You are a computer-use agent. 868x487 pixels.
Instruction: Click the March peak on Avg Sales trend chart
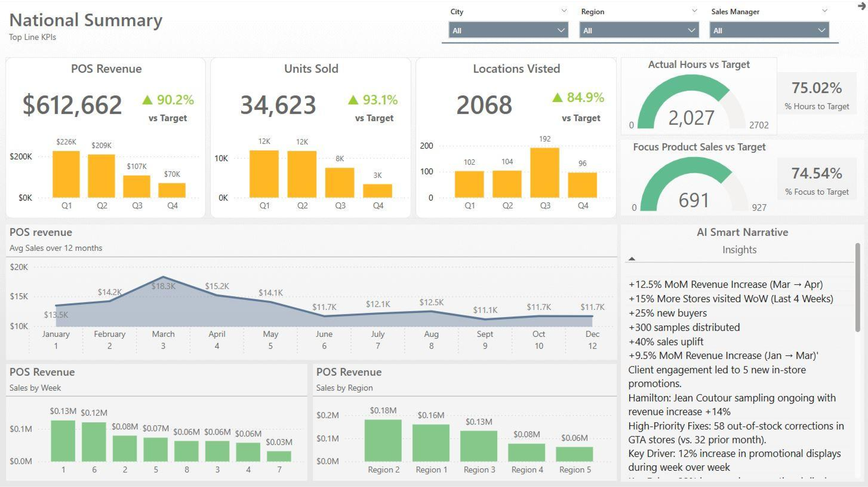pyautogui.click(x=163, y=277)
